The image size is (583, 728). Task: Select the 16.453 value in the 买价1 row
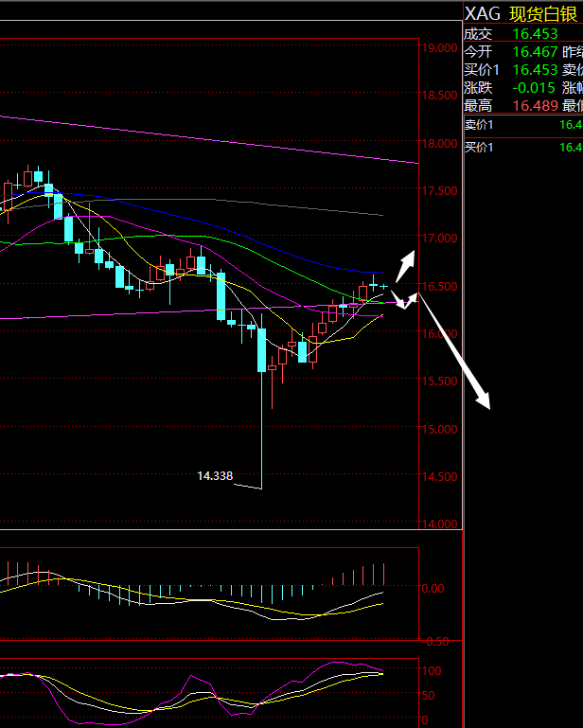(x=535, y=70)
